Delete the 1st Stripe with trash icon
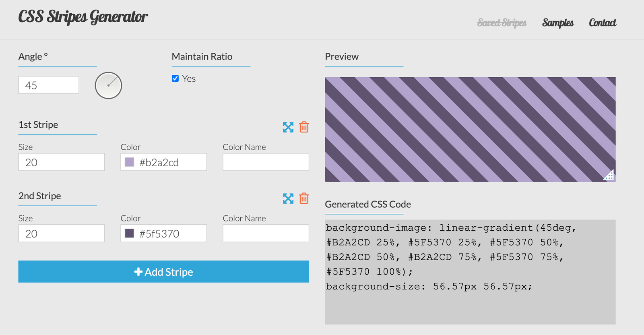 pos(304,127)
